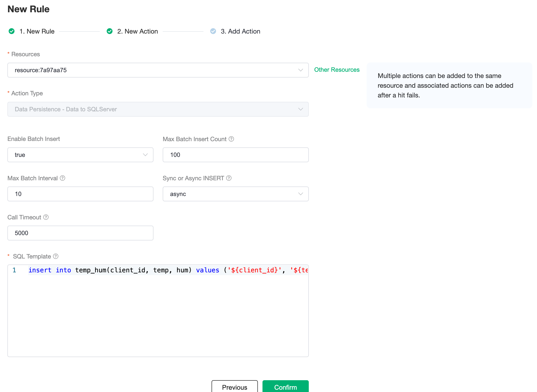The width and height of the screenshot is (537, 392).
Task: Click the step 3 Add Action check icon
Action: coord(213,31)
